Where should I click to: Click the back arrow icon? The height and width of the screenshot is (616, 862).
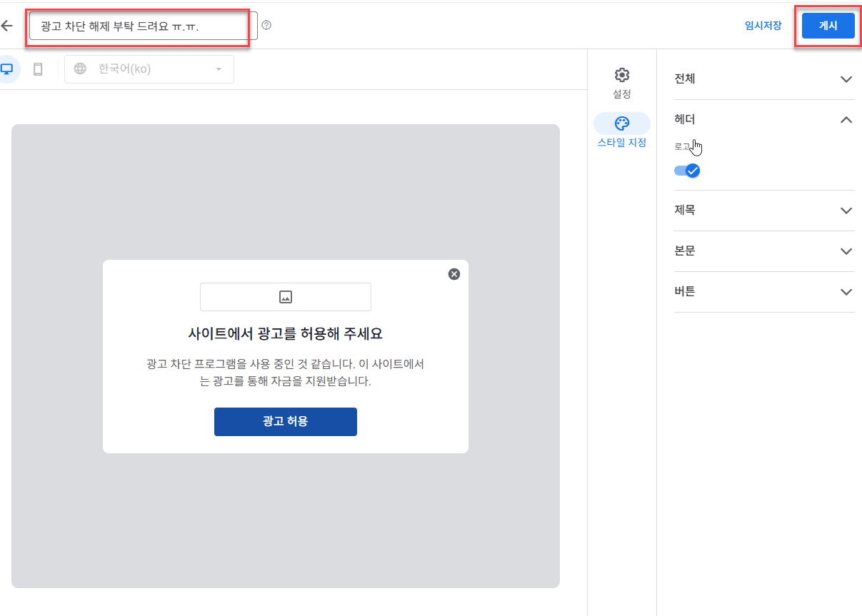7,26
